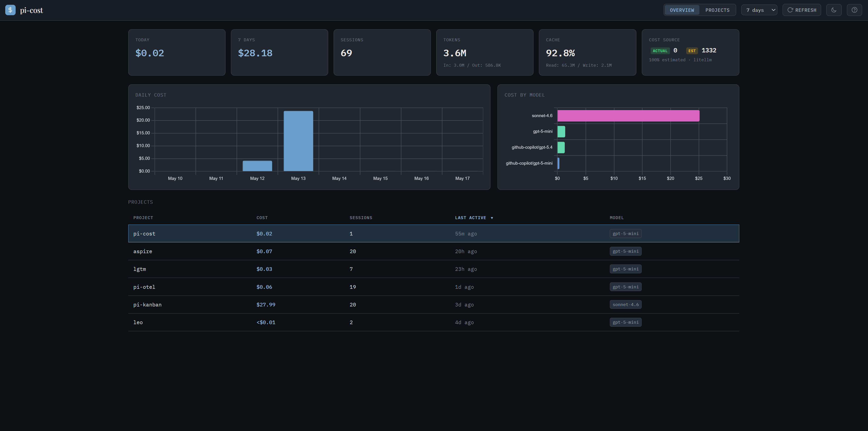Click the gpt-5-mini badge in leo row

tap(626, 322)
